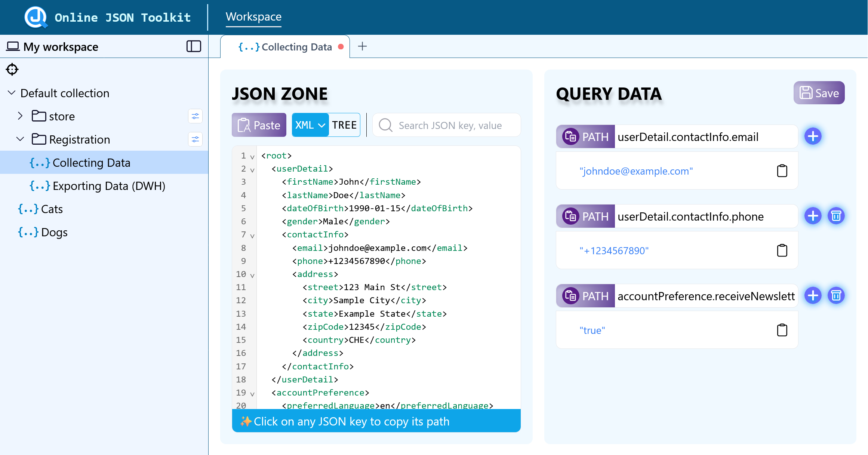Collapse the Registration folder

pos(20,139)
